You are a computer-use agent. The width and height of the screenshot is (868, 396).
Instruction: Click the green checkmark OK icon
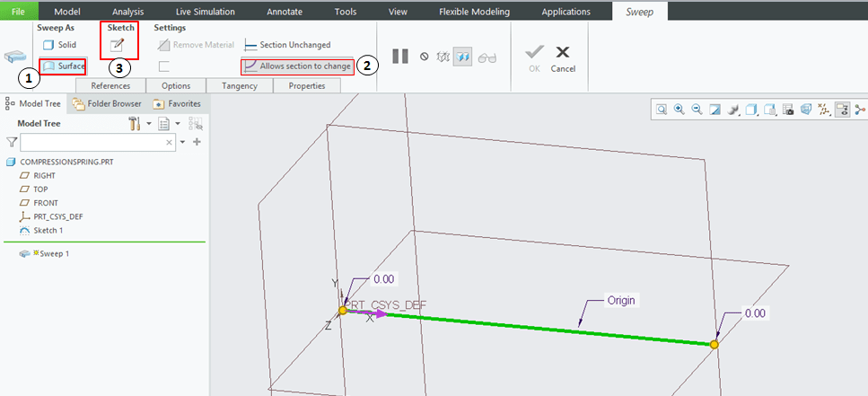coord(534,54)
